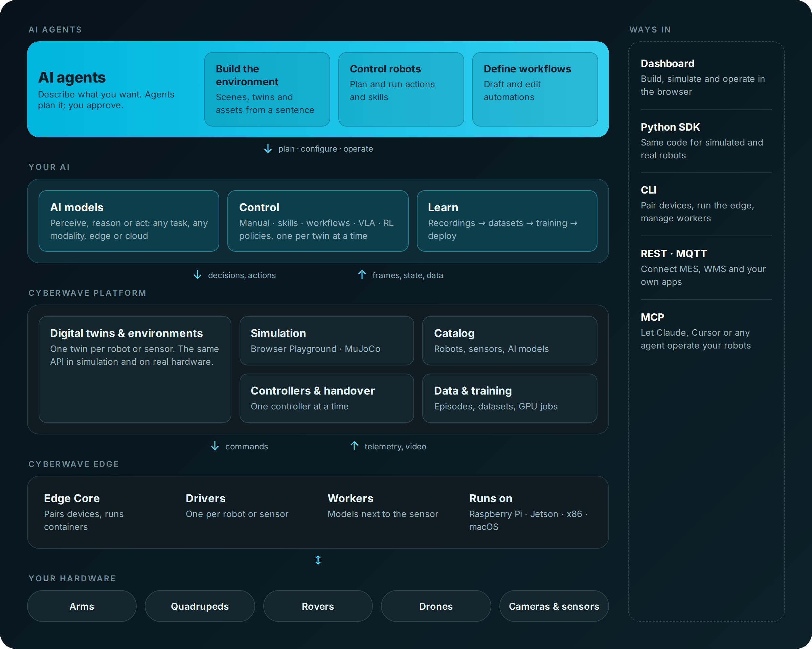This screenshot has width=812, height=649.
Task: Open the Simulation card
Action: [x=326, y=340]
